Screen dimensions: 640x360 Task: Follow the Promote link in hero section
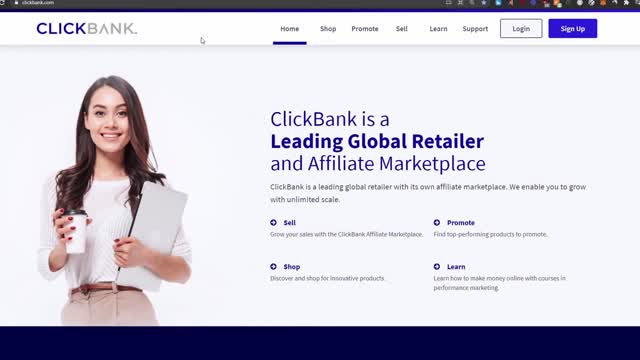pyautogui.click(x=460, y=222)
